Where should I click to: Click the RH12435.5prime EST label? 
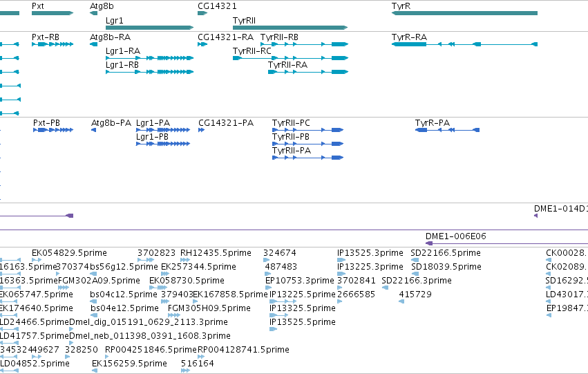click(216, 253)
